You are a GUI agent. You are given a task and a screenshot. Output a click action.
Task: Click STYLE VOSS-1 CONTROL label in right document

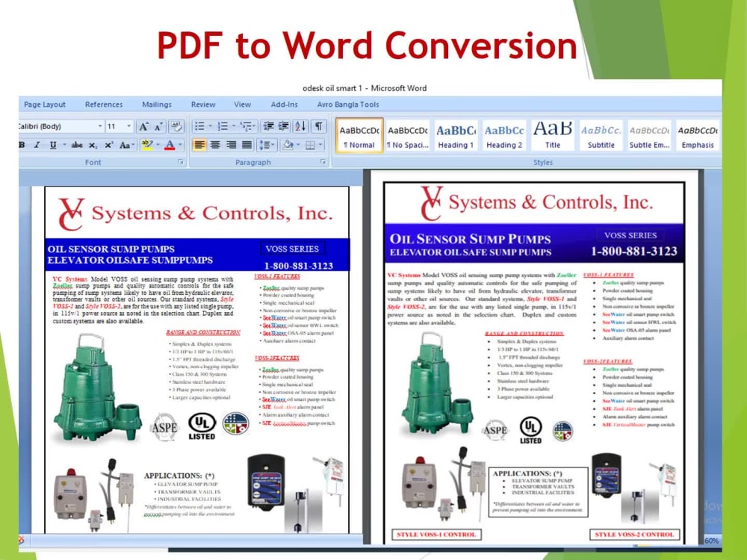(x=436, y=535)
